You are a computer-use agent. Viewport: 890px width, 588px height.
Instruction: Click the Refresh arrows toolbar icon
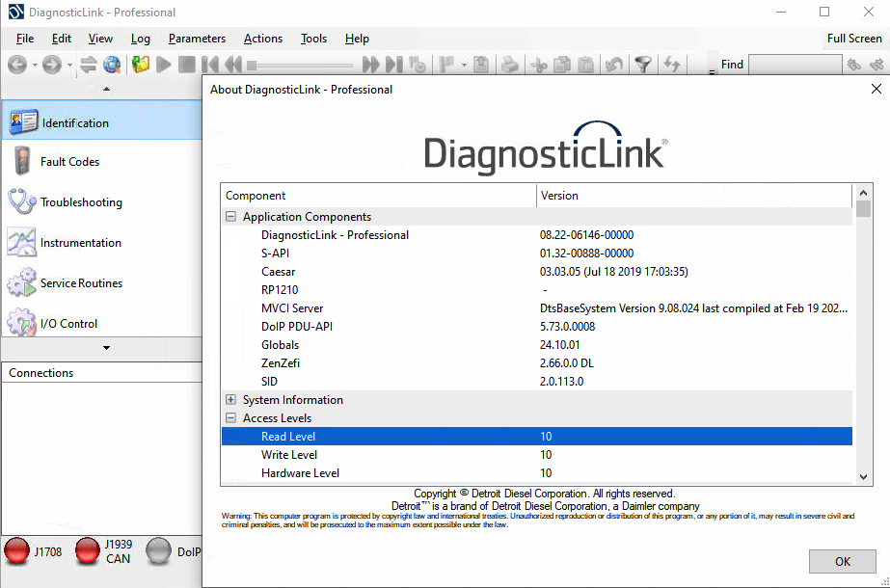(x=672, y=65)
